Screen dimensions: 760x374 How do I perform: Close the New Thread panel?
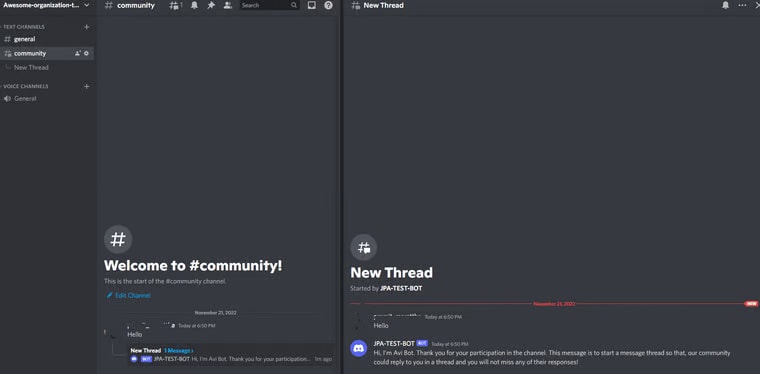click(757, 5)
